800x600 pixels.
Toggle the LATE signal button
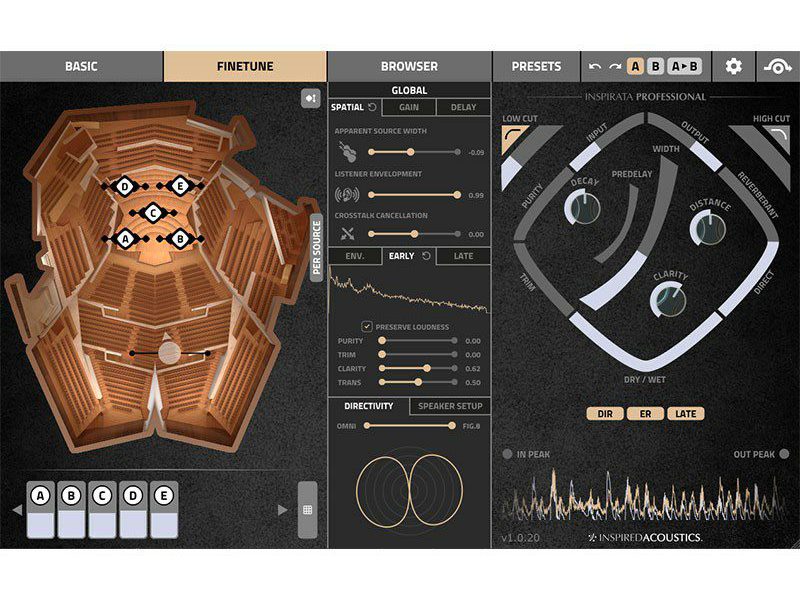686,414
